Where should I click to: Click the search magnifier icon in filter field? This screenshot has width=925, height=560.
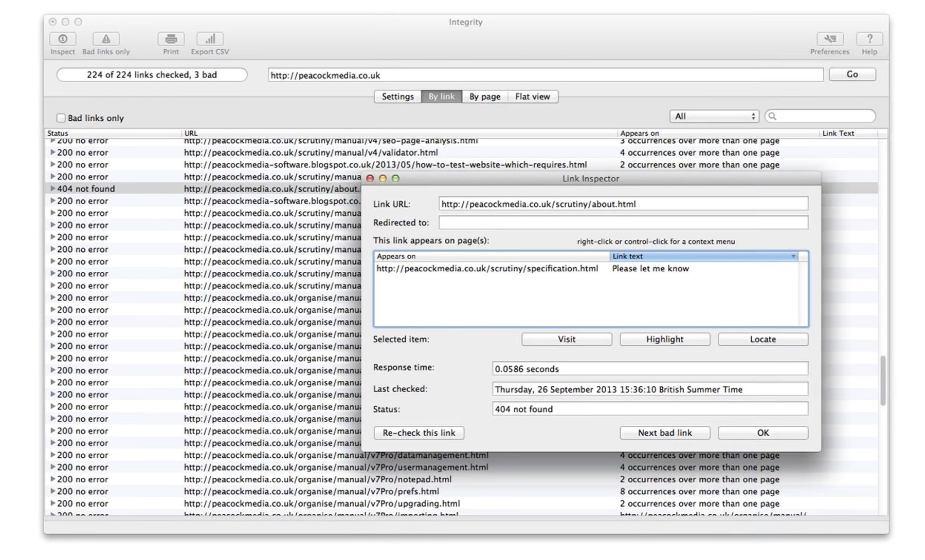(772, 117)
